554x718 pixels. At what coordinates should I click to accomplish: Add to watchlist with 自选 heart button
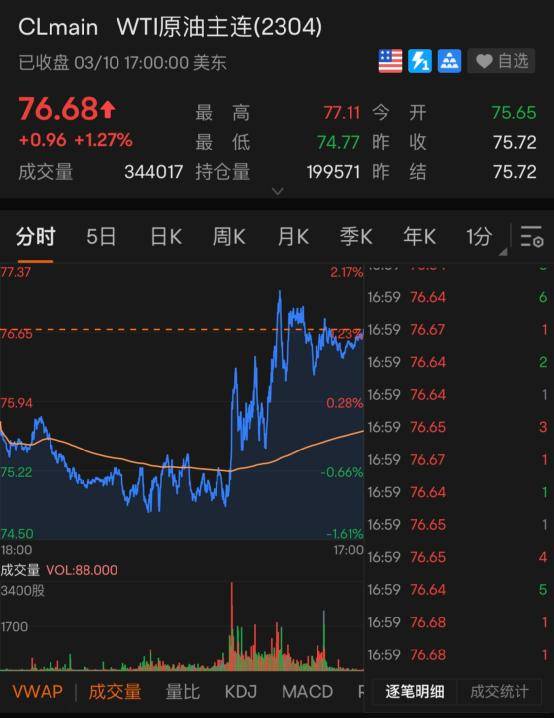[x=501, y=61]
